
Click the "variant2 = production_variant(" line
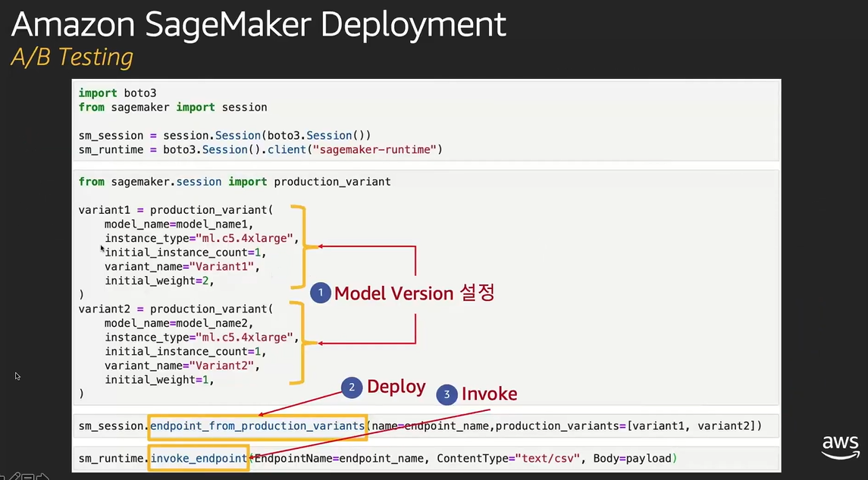[x=176, y=309]
